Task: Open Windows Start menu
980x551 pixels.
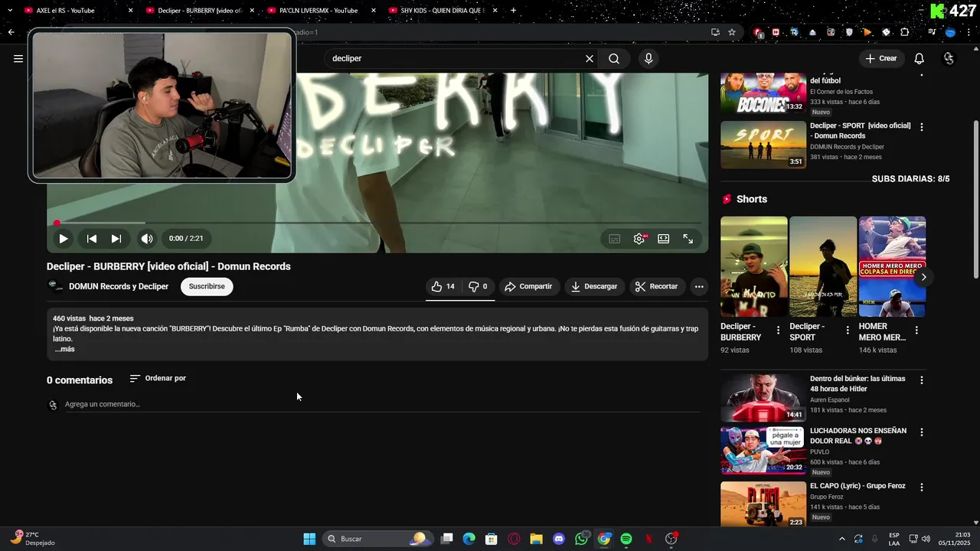Action: pyautogui.click(x=309, y=539)
